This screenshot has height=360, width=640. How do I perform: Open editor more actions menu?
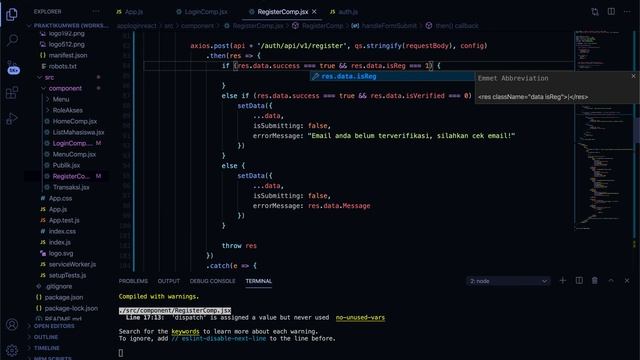[627, 11]
